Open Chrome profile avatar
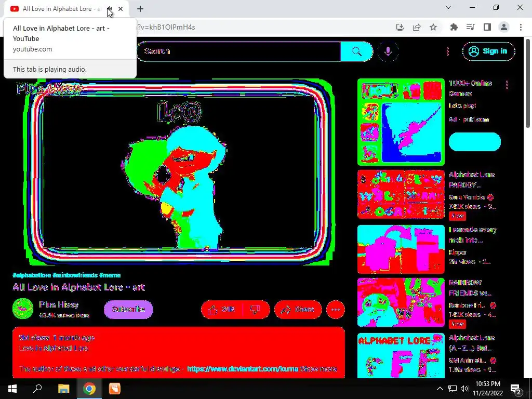 pos(504,27)
